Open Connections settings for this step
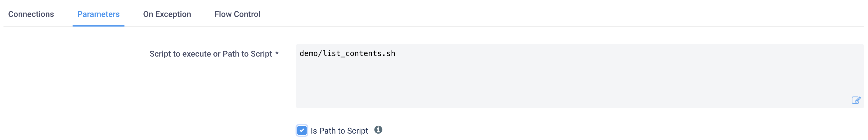Image resolution: width=868 pixels, height=140 pixels. point(31,14)
